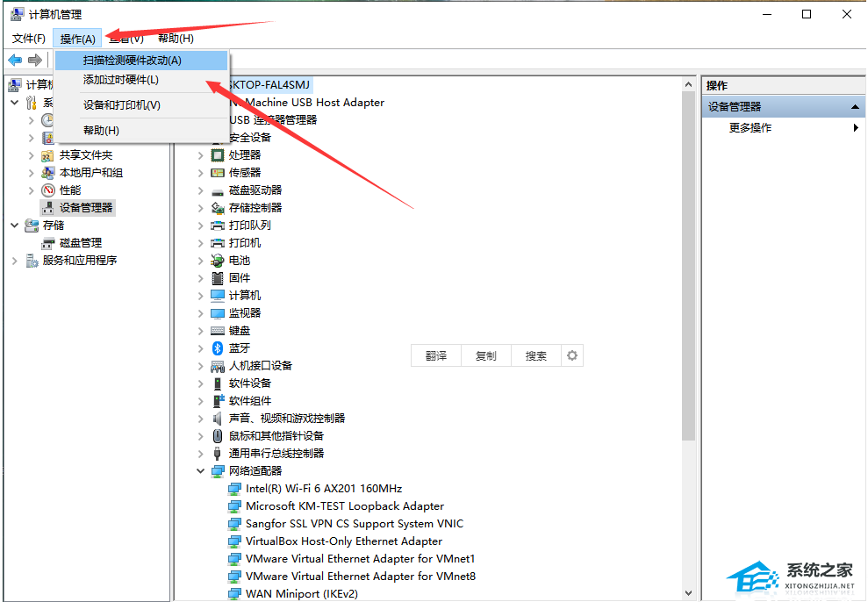The width and height of the screenshot is (868, 602).
Task: Expand 服务和应用程序 in the left tree
Action: 15,261
